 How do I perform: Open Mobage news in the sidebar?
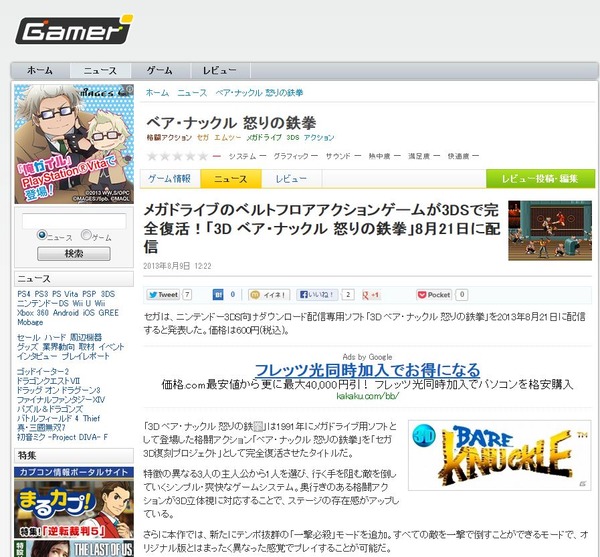pyautogui.click(x=30, y=322)
